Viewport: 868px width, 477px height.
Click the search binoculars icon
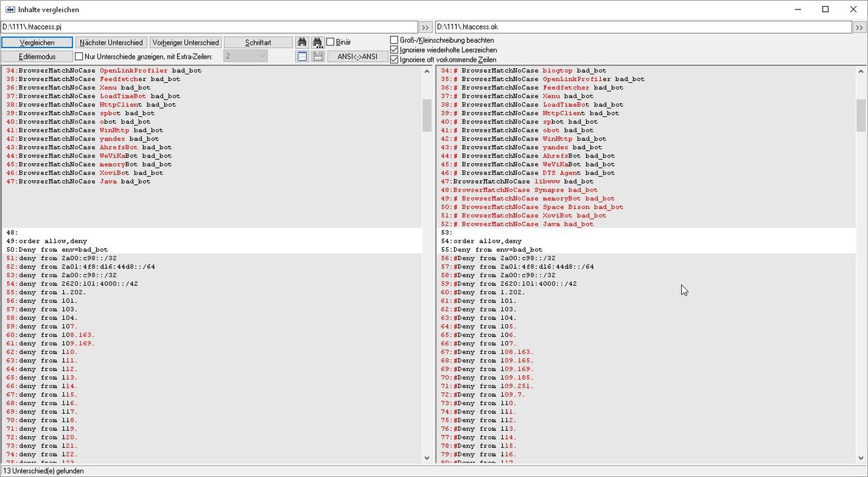[302, 42]
